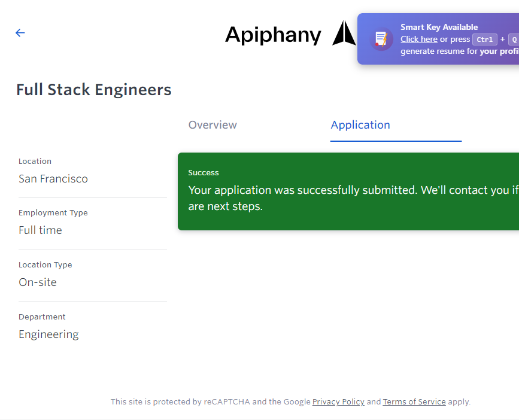Click the Full time employment type value
Screen dimensions: 519x420
click(40, 230)
